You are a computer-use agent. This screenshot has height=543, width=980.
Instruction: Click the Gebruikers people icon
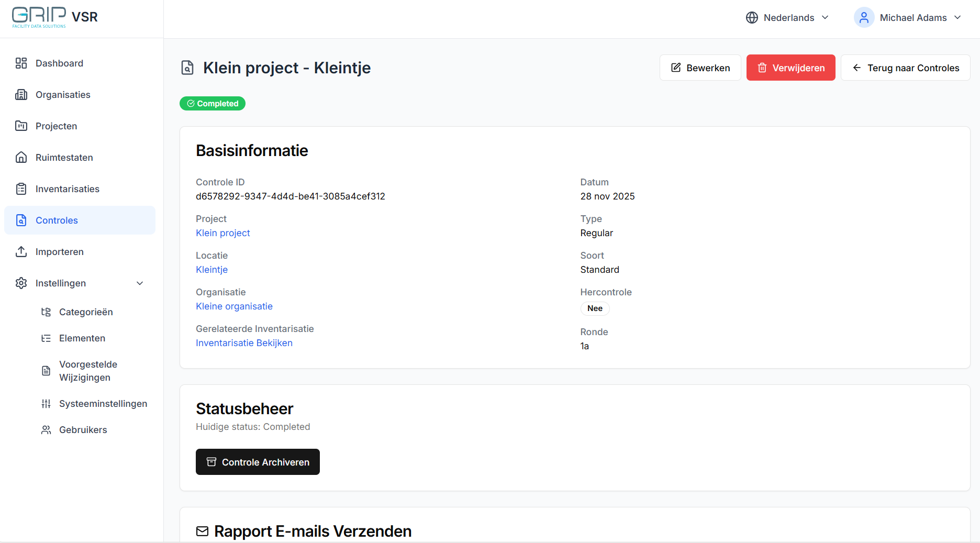point(46,430)
